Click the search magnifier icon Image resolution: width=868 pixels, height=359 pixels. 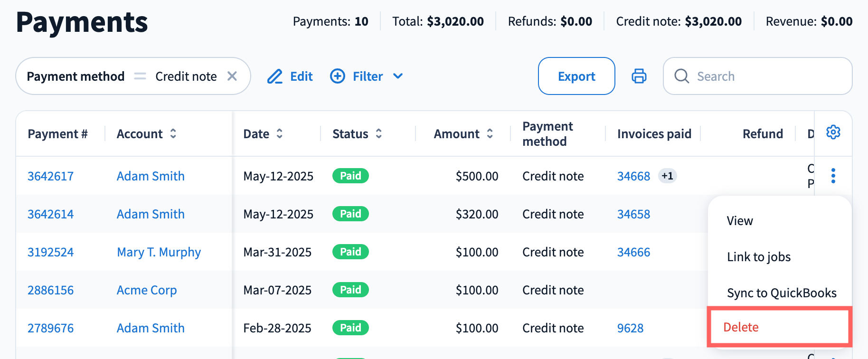tap(682, 76)
